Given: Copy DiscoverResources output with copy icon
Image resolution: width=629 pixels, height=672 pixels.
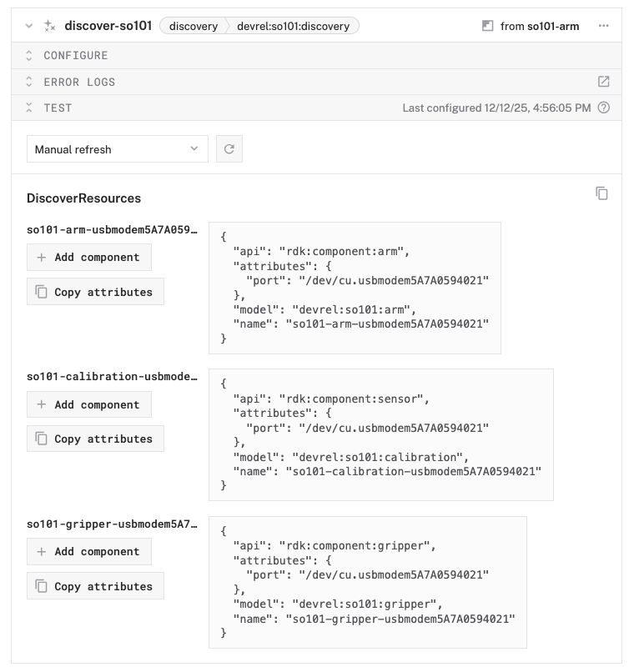Looking at the screenshot, I should [x=601, y=193].
